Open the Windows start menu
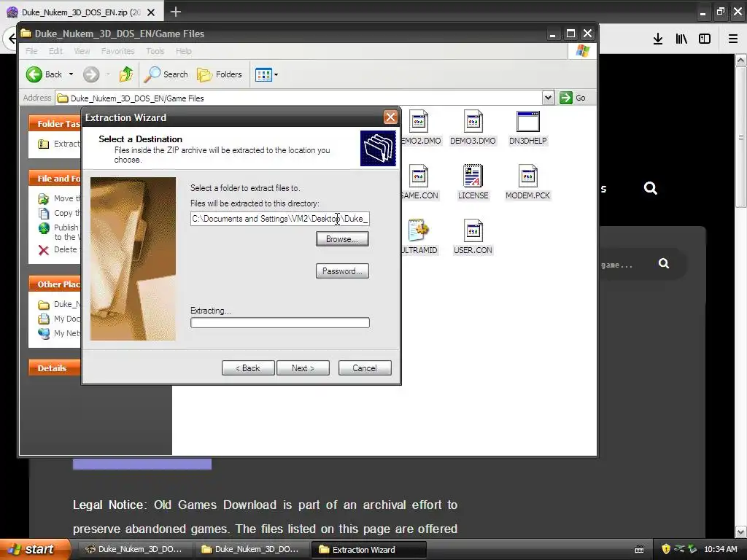 pos(35,549)
